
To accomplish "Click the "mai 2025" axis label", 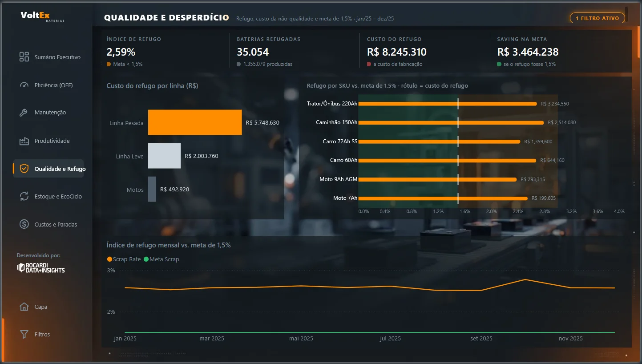I will [301, 339].
